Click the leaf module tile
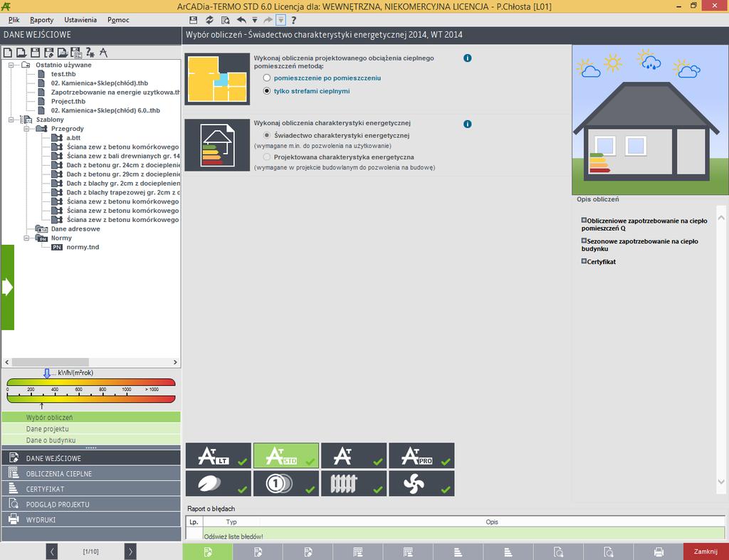Screen dimensions: 729x560 (218, 483)
